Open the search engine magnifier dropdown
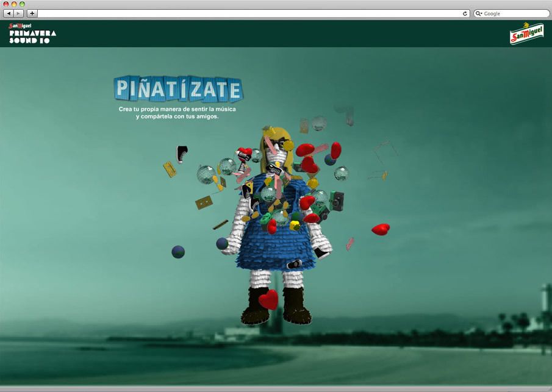The width and height of the screenshot is (552, 392). pos(478,13)
